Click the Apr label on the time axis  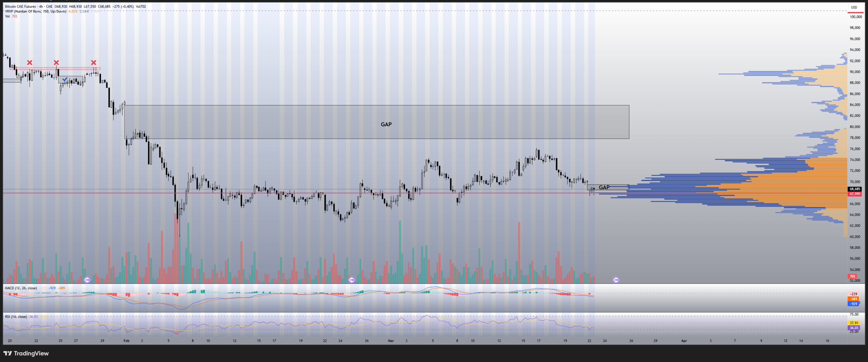(x=684, y=341)
